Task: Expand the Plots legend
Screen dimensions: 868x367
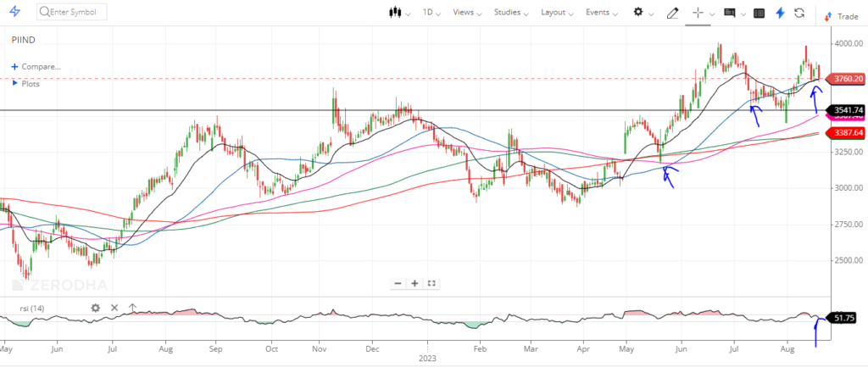Action: 26,84
